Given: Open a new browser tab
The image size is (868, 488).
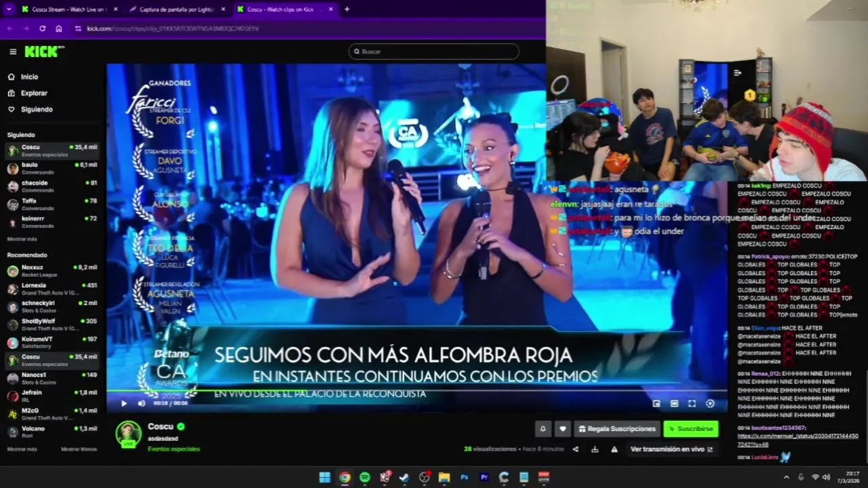Looking at the screenshot, I should [347, 9].
